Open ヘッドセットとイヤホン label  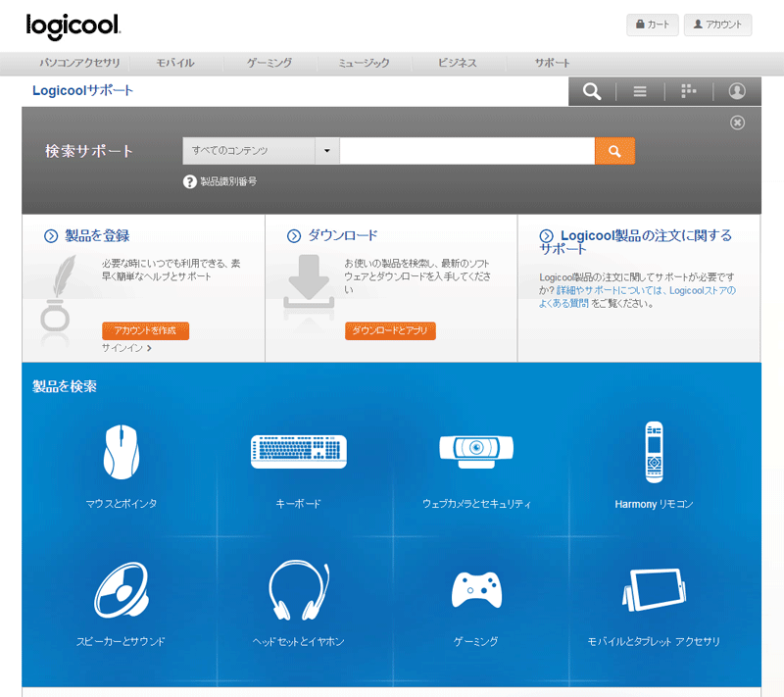coord(299,641)
